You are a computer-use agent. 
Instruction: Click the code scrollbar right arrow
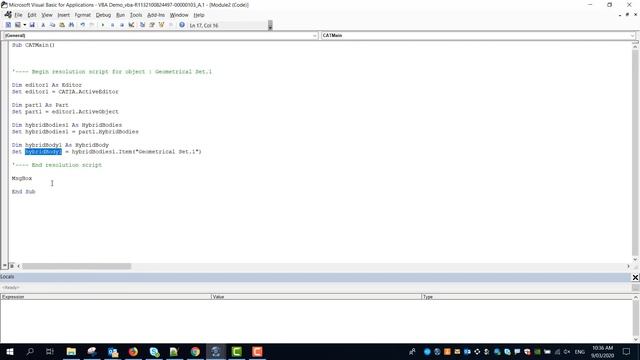628,266
